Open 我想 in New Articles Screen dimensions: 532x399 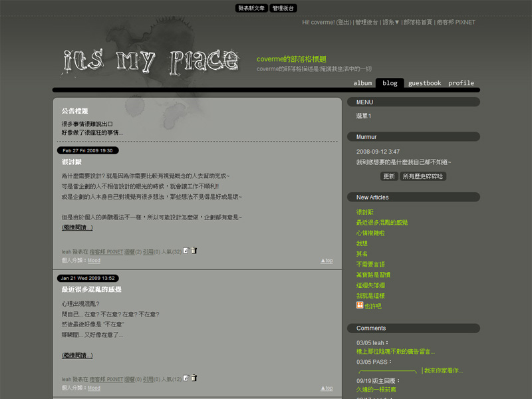coord(362,243)
